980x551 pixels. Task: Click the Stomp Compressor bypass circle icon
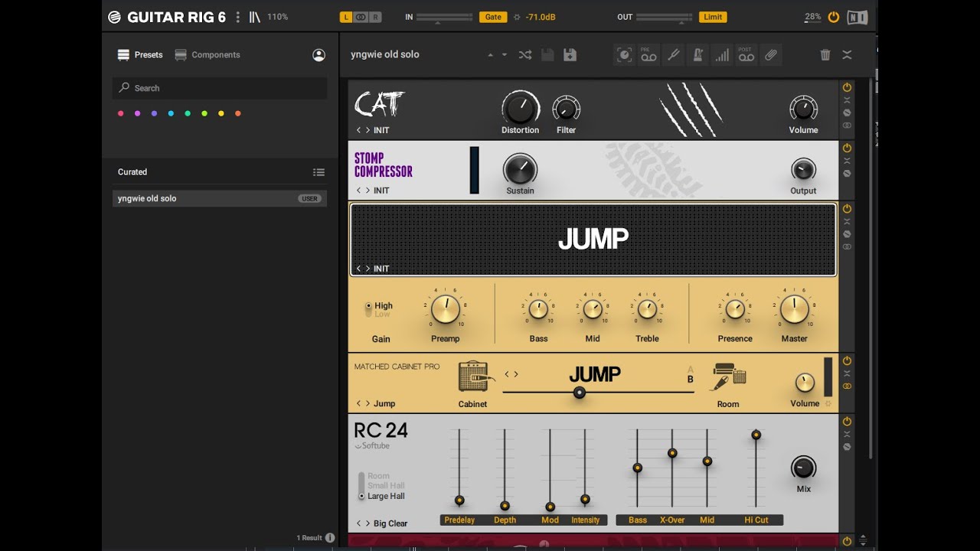pos(847,174)
